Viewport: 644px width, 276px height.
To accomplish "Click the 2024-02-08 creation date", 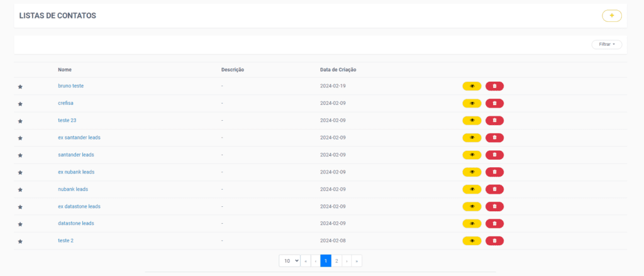I will 333,241.
